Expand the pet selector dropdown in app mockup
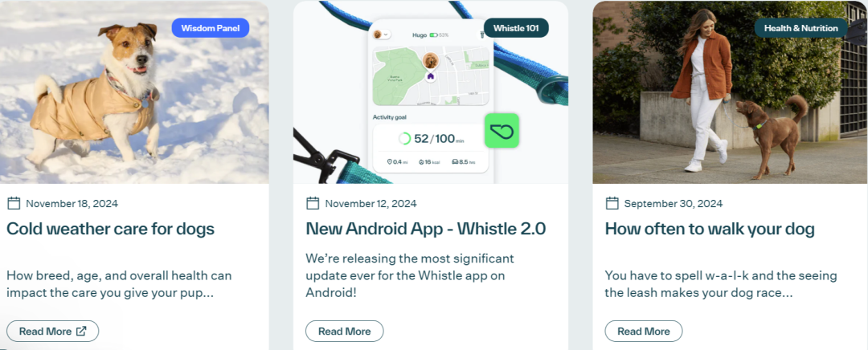868x350 pixels. pyautogui.click(x=382, y=35)
